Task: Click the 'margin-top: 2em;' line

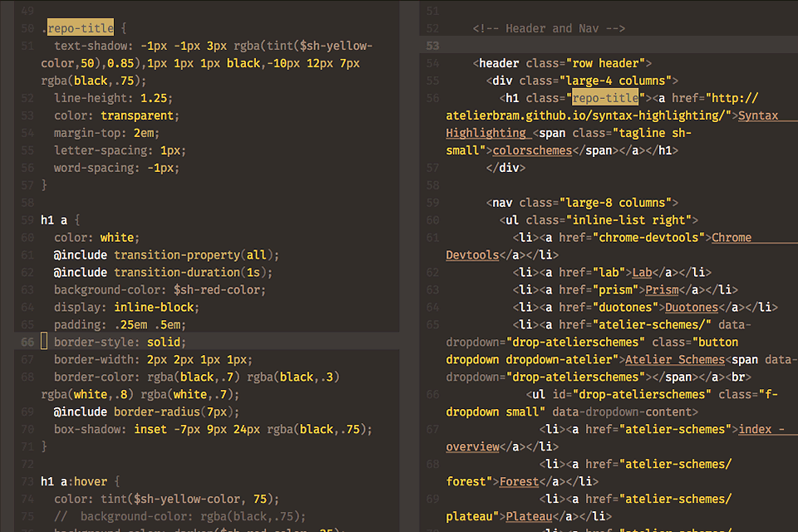Action: [107, 133]
